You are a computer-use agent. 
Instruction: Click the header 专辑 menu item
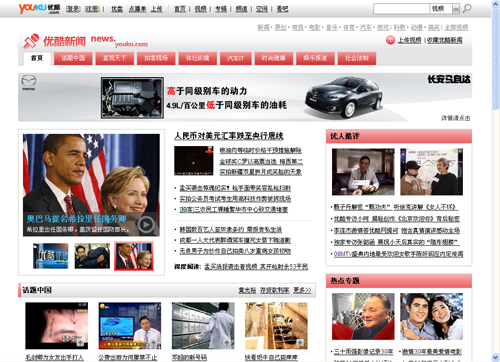coord(221,9)
